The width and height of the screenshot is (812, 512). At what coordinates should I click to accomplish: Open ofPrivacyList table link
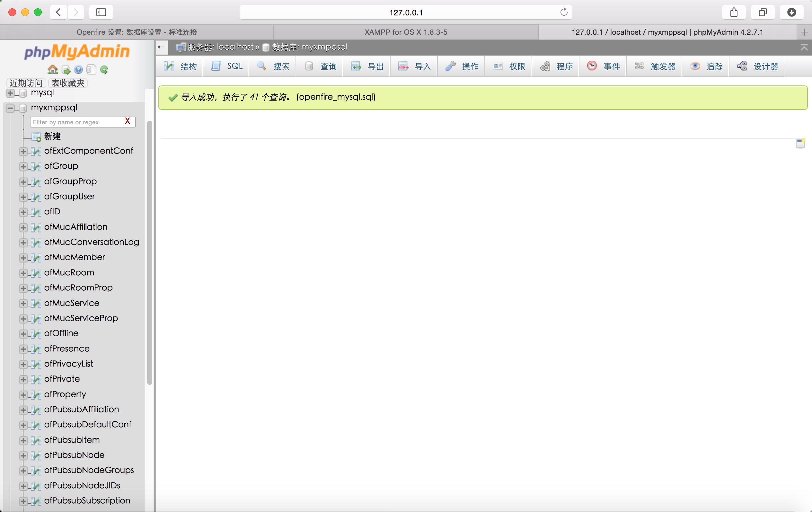click(69, 364)
